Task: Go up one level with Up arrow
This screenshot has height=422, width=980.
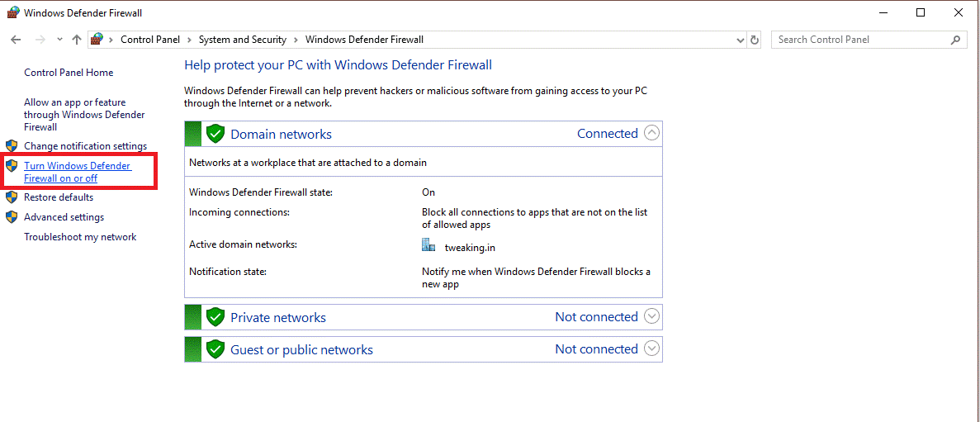Action: [76, 40]
